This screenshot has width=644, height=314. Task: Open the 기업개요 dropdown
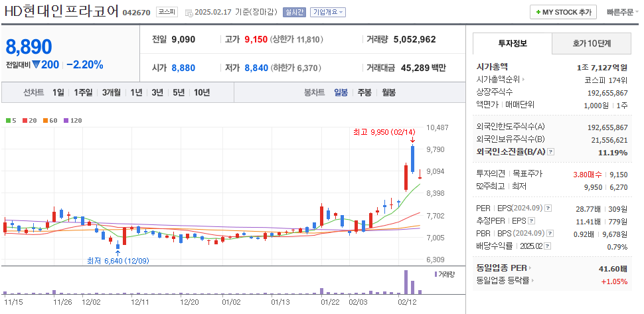click(328, 13)
